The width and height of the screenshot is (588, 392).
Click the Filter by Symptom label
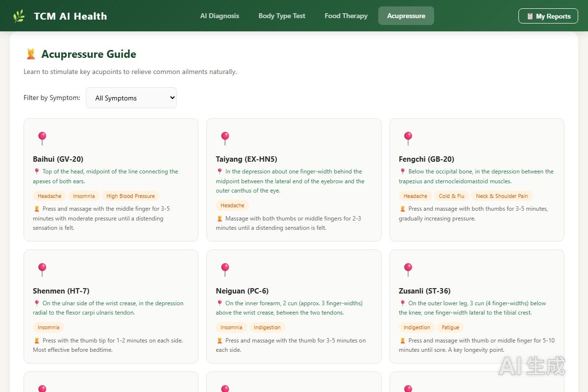click(x=52, y=98)
